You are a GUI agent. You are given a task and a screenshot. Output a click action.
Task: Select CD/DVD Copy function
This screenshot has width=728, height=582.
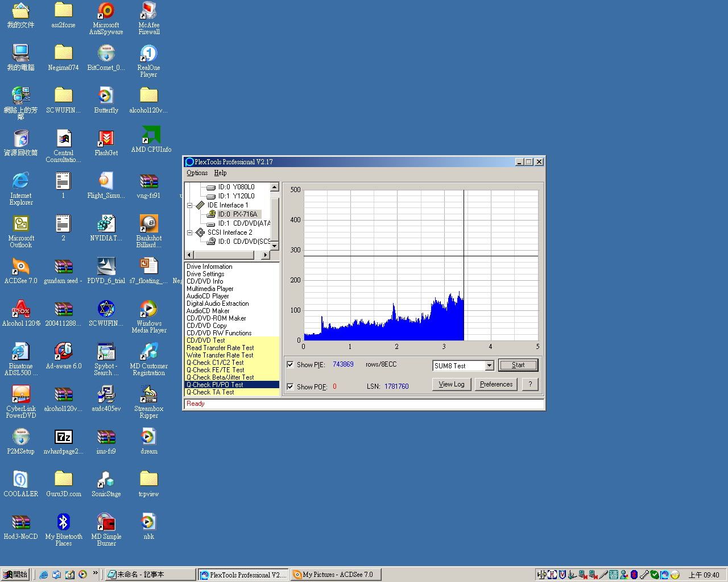(x=232, y=326)
